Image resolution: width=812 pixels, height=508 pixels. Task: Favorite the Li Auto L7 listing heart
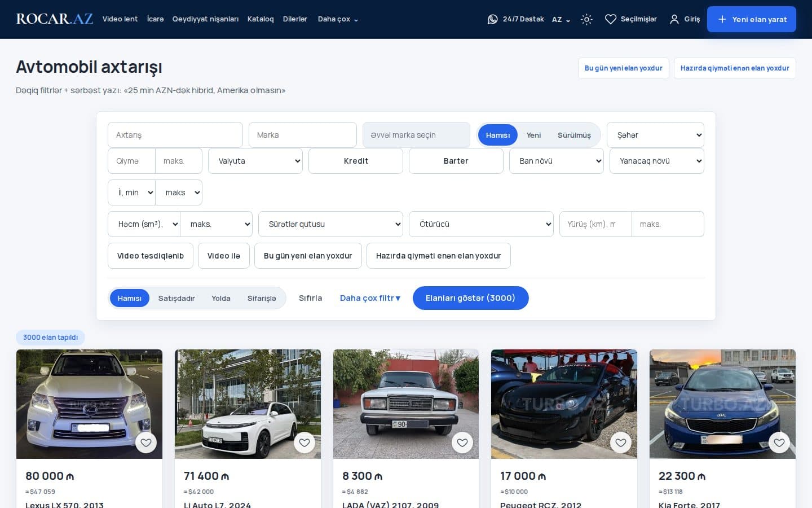point(304,443)
